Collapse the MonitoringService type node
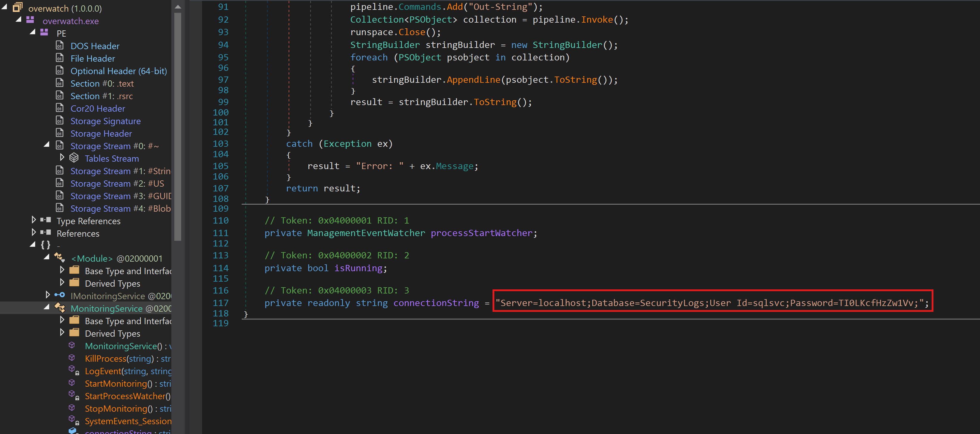Screen dimensions: 980x434 47,307
